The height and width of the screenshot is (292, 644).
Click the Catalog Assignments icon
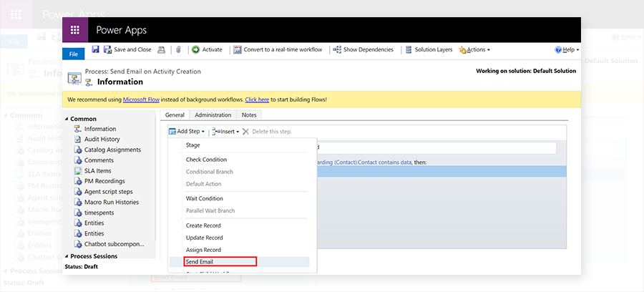click(x=77, y=150)
